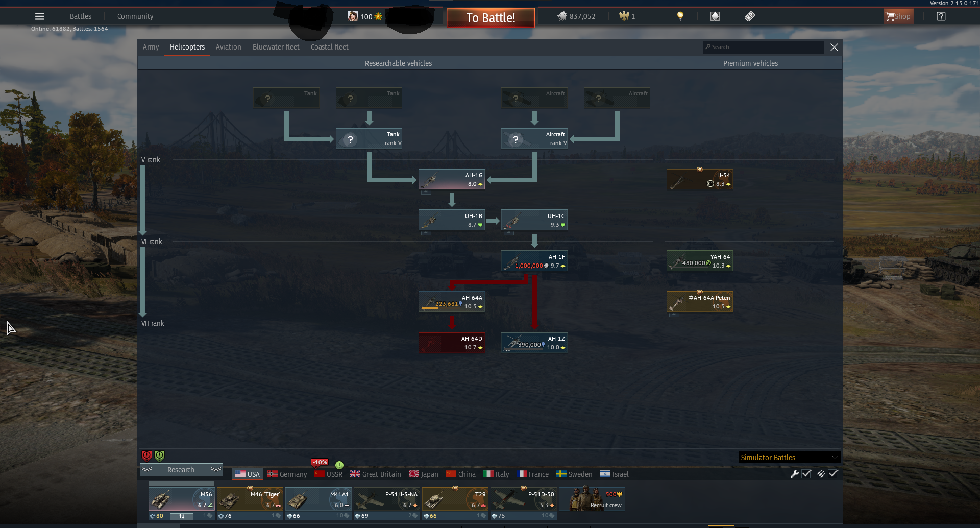Click the red shield warning icon
980x528 pixels.
click(146, 455)
